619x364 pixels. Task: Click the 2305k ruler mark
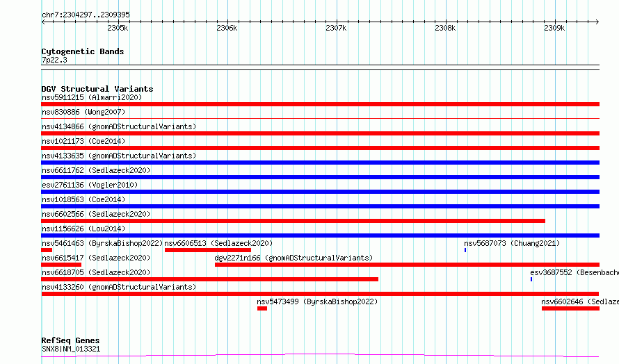click(118, 28)
